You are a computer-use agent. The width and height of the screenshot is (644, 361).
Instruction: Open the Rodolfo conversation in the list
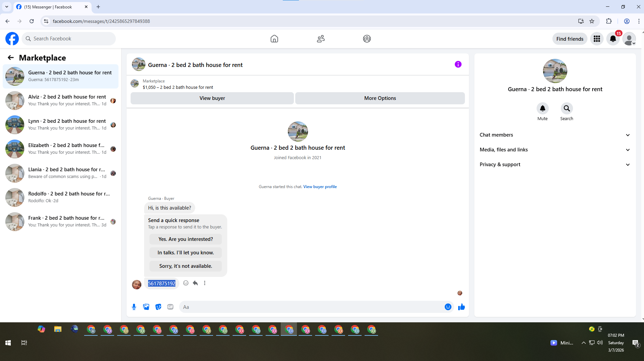61,197
